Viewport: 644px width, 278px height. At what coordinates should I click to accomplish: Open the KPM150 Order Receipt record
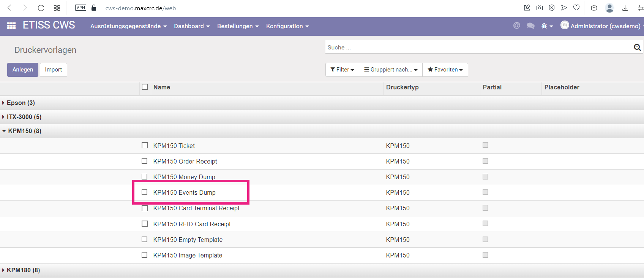point(185,161)
